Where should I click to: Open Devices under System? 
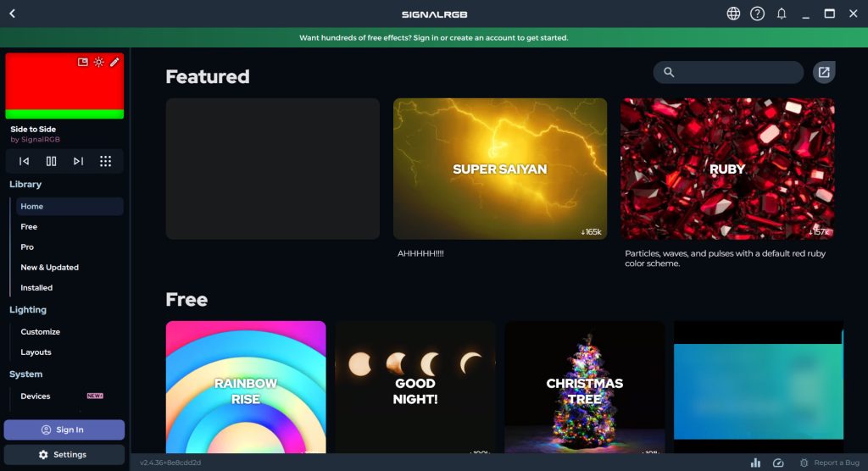point(35,396)
